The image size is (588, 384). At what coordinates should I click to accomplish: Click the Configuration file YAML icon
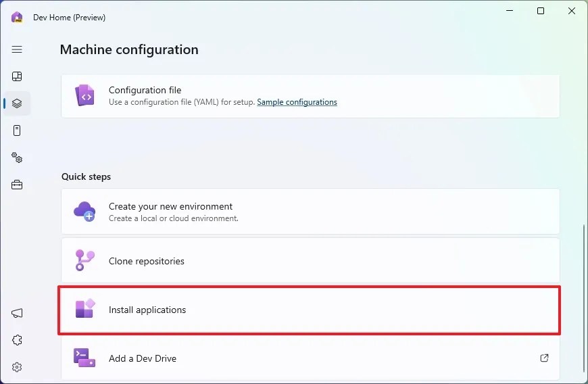coord(84,95)
